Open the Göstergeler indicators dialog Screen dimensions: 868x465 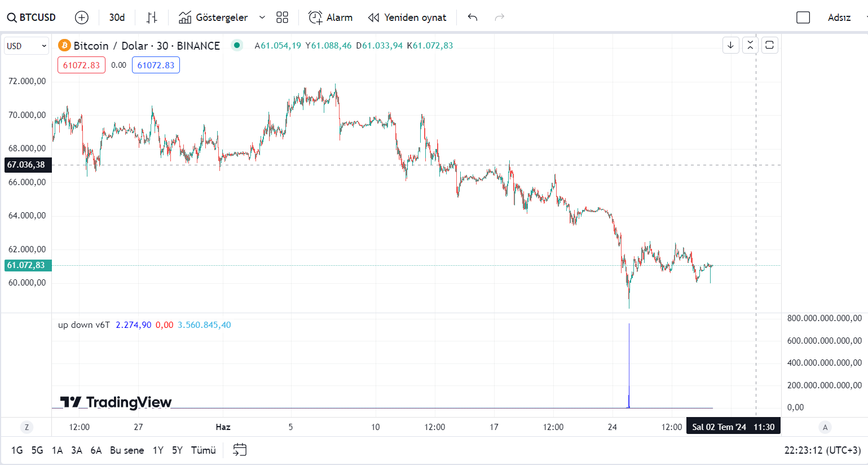pyautogui.click(x=213, y=17)
